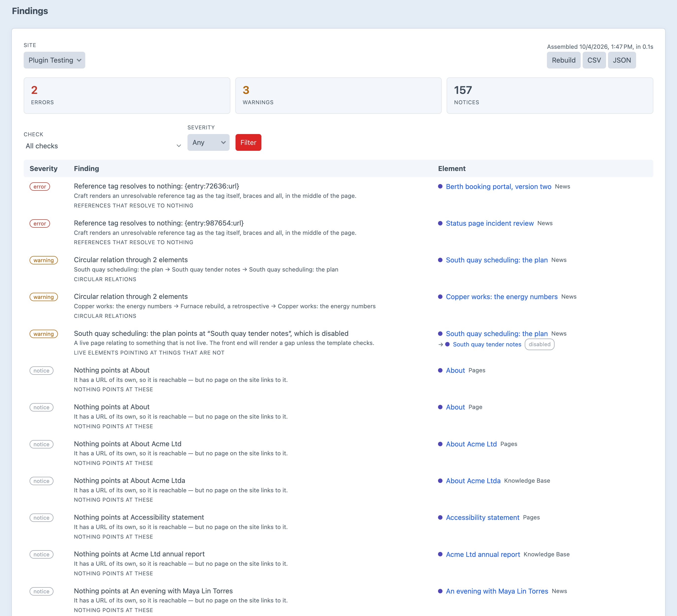Image resolution: width=677 pixels, height=616 pixels.
Task: Click the status dot beside Berth booking portal
Action: pyautogui.click(x=440, y=187)
